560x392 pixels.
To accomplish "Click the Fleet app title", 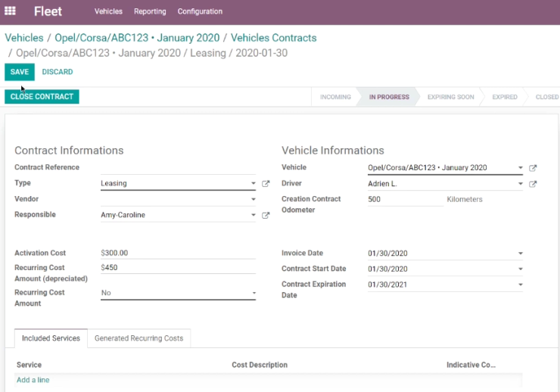I will click(x=48, y=11).
